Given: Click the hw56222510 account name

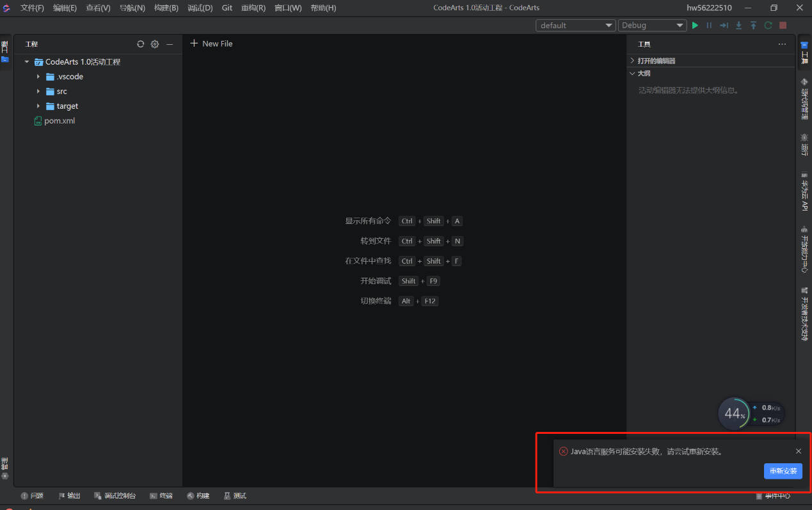Looking at the screenshot, I should tap(708, 8).
